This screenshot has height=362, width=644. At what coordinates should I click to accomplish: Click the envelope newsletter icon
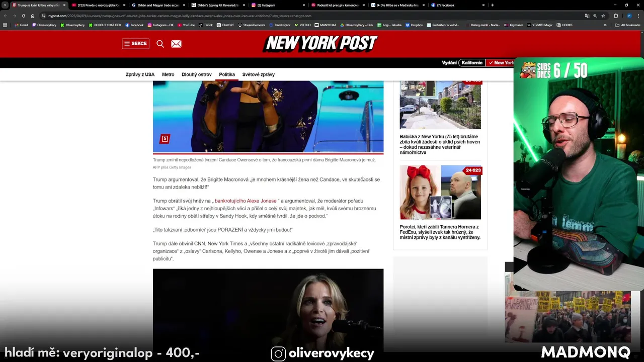(176, 44)
